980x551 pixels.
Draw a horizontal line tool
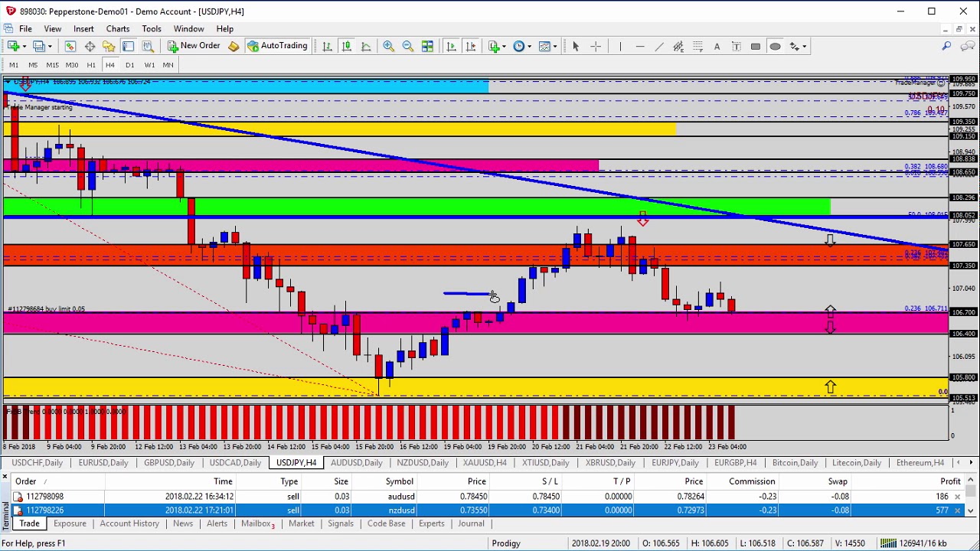pos(640,46)
